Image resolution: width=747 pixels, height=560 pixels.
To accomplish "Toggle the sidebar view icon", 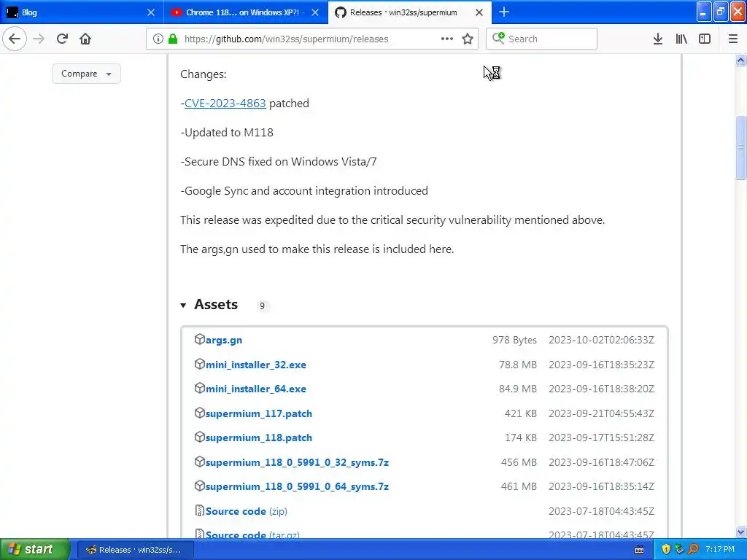I will (x=705, y=39).
